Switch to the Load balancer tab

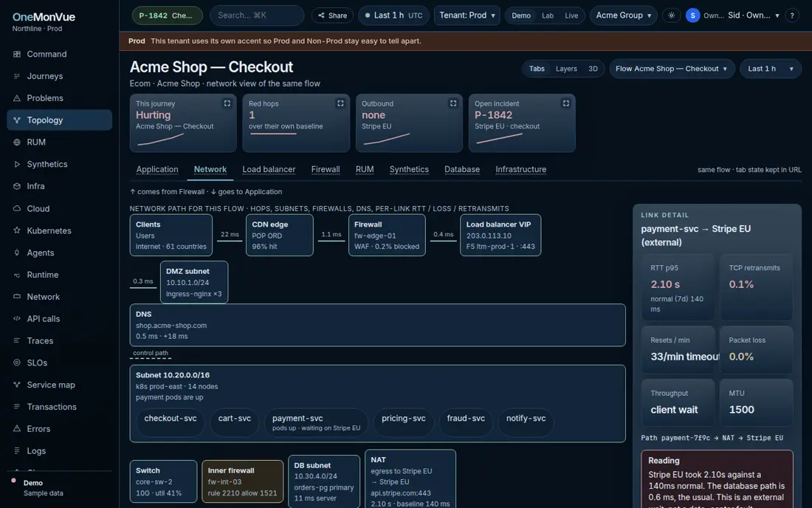[x=269, y=169]
